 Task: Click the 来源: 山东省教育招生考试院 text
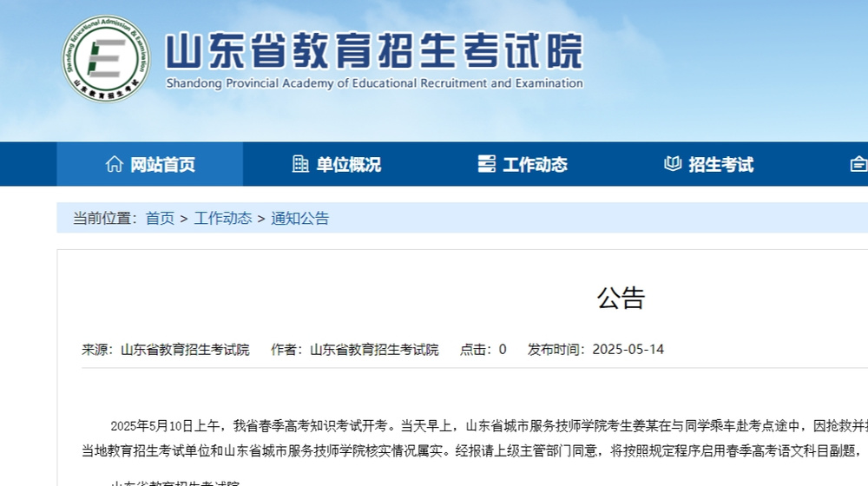click(x=166, y=349)
